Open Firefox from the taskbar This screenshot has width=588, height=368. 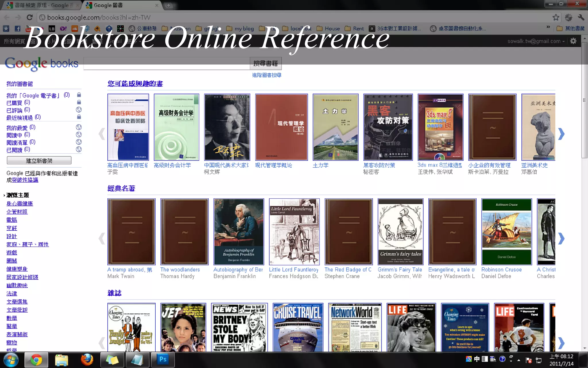coord(87,359)
